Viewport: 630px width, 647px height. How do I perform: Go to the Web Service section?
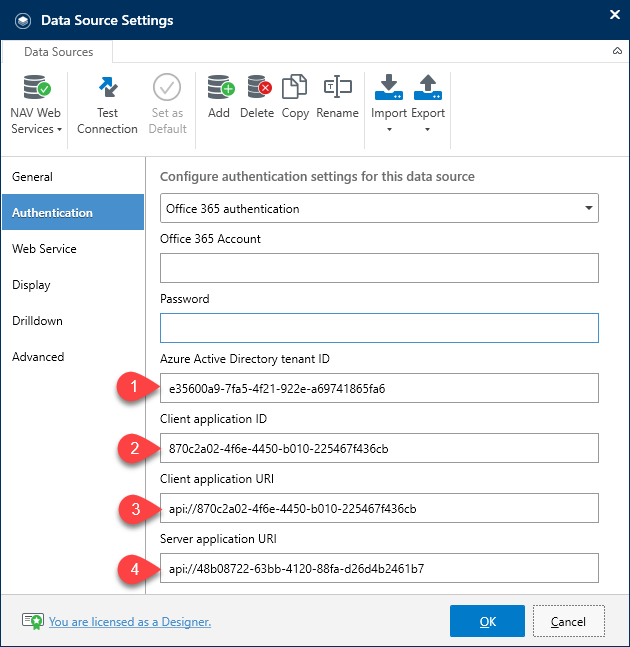click(73, 249)
